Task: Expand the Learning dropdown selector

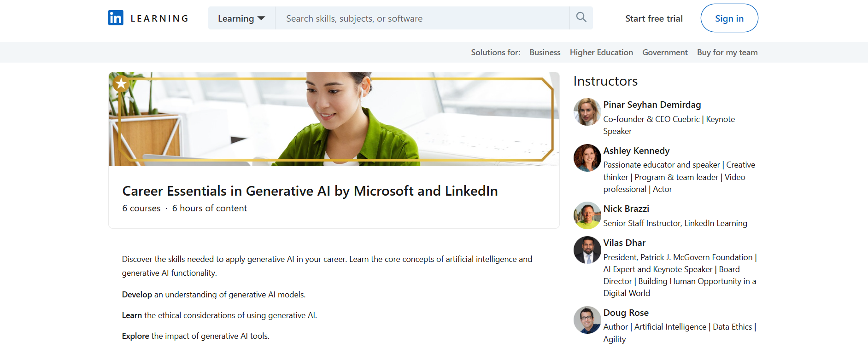Action: coord(241,18)
